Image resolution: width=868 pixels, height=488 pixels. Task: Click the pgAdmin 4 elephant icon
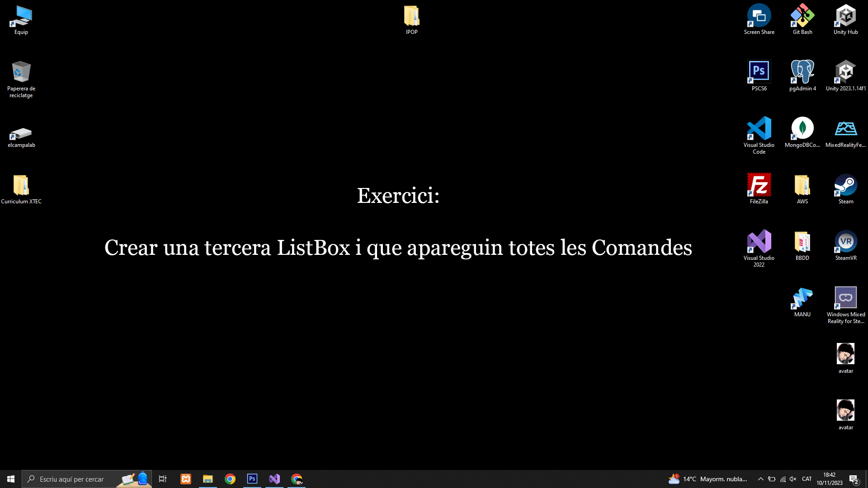pyautogui.click(x=802, y=72)
